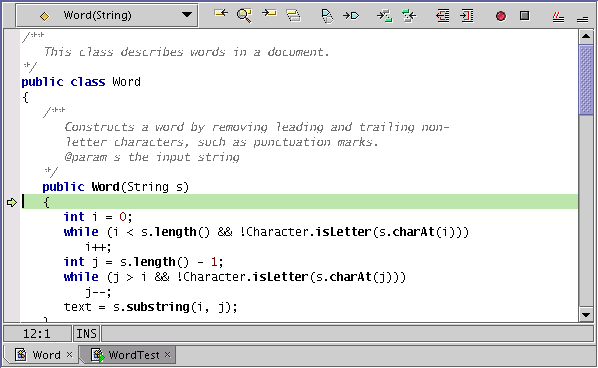Screen dimensions: 598x368
Task: Click the "This class describes words" comment
Action: [186, 52]
